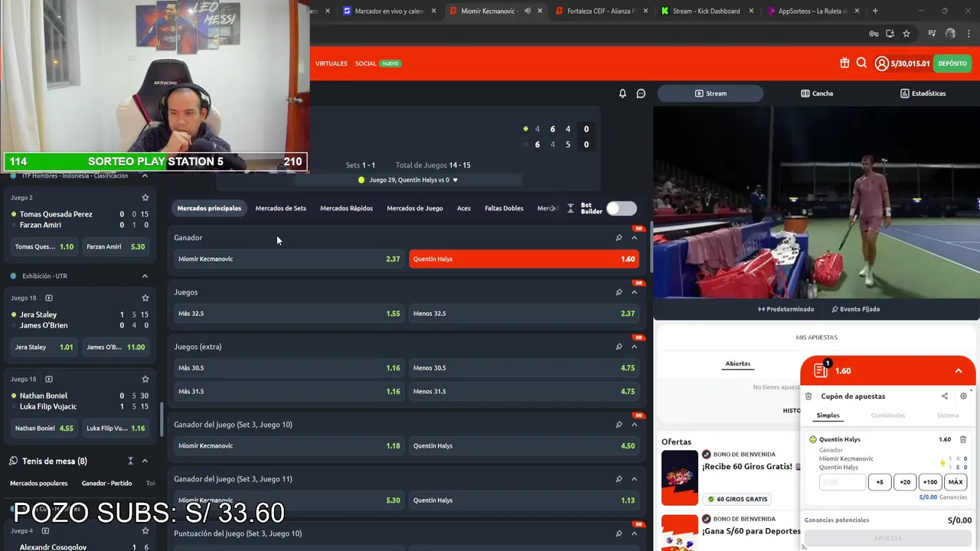
Task: Select Miomir Kecmanovic winner odds 2.37
Action: click(x=289, y=259)
